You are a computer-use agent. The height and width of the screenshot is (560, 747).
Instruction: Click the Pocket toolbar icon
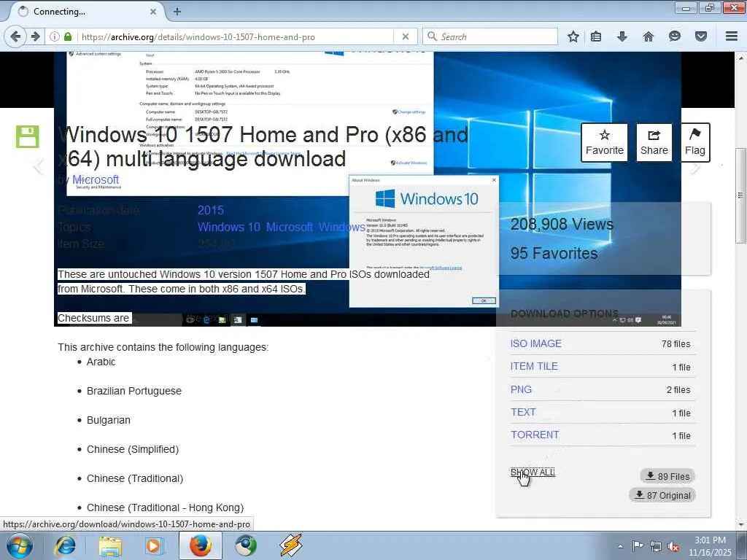[x=701, y=36]
